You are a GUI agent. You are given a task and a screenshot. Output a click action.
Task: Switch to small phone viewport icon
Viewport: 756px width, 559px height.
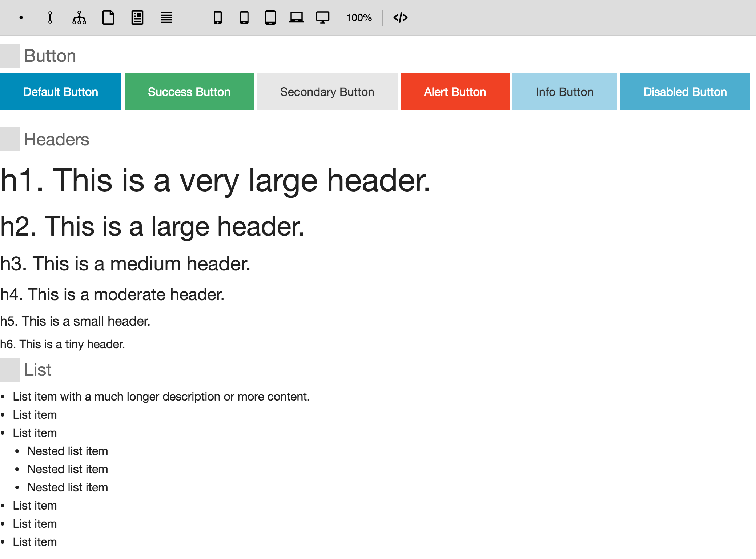[218, 17]
